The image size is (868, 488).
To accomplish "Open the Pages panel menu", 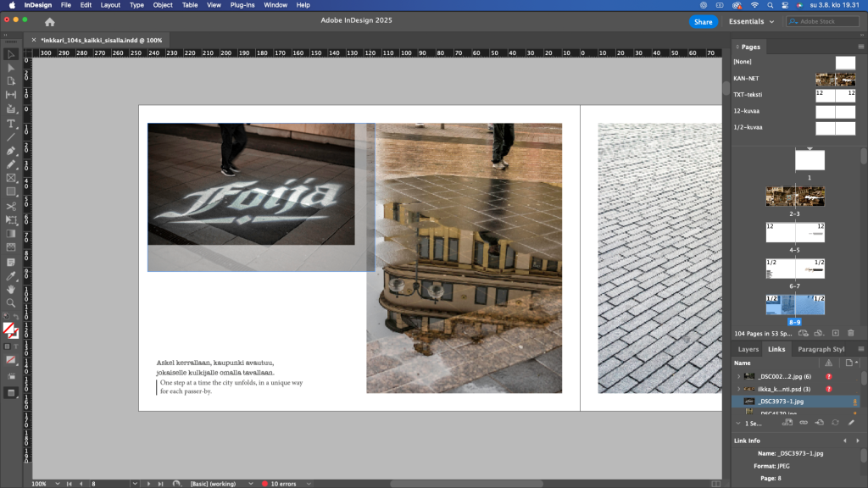I will pos(861,47).
